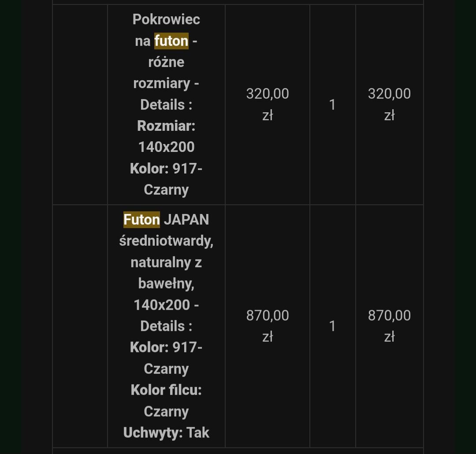This screenshot has width=476, height=454.
Task: Click the Kolor filcu: label
Action: click(x=166, y=390)
